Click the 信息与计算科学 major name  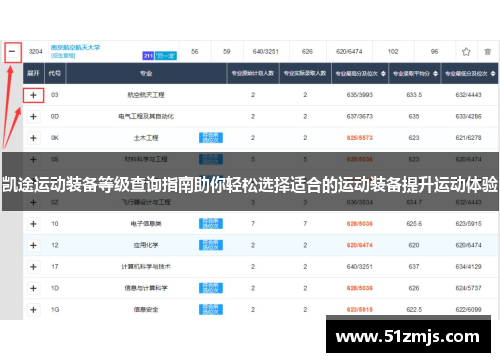click(x=146, y=288)
